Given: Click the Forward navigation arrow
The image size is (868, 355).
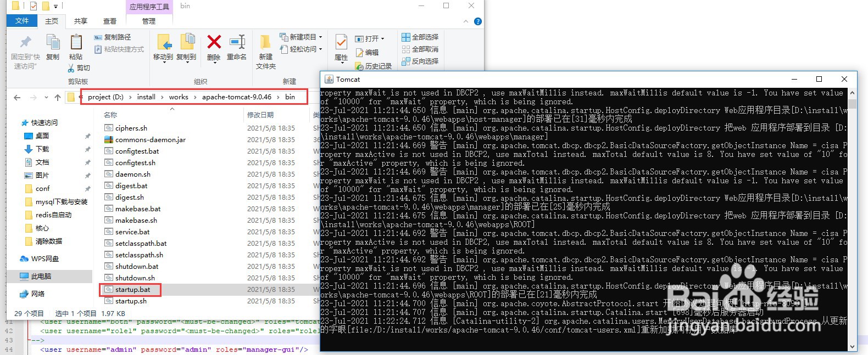Looking at the screenshot, I should click(x=34, y=98).
